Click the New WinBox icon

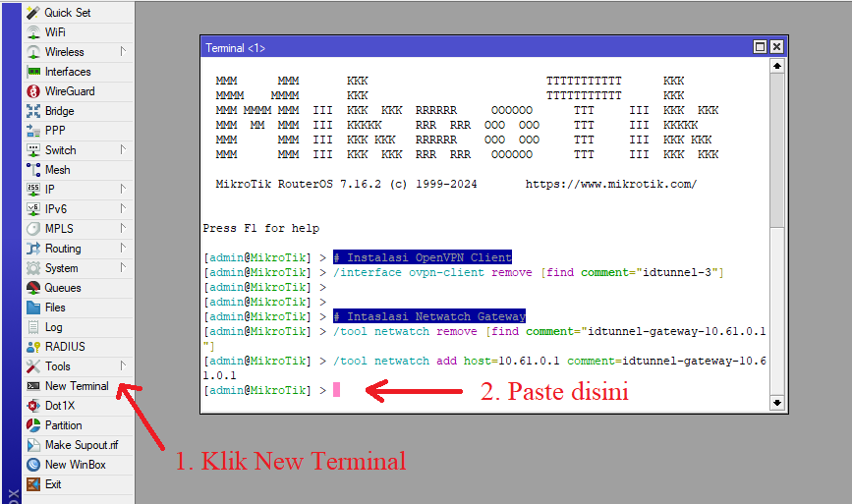pos(33,465)
